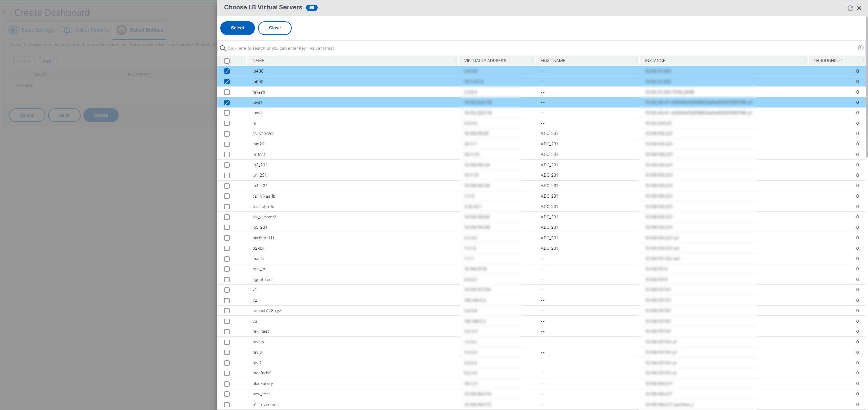Open the Select Reports tab
Screen dimensions: 868x410
[92, 30]
